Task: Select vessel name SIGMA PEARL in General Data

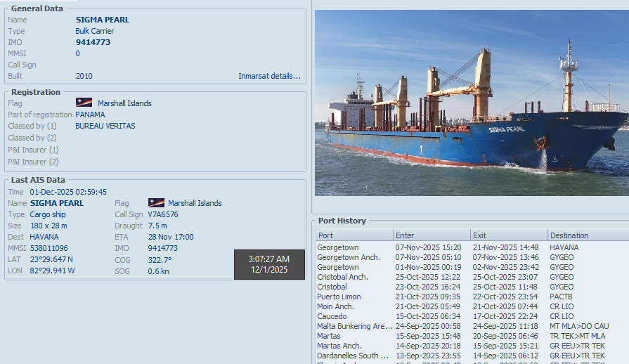Action: coord(103,20)
